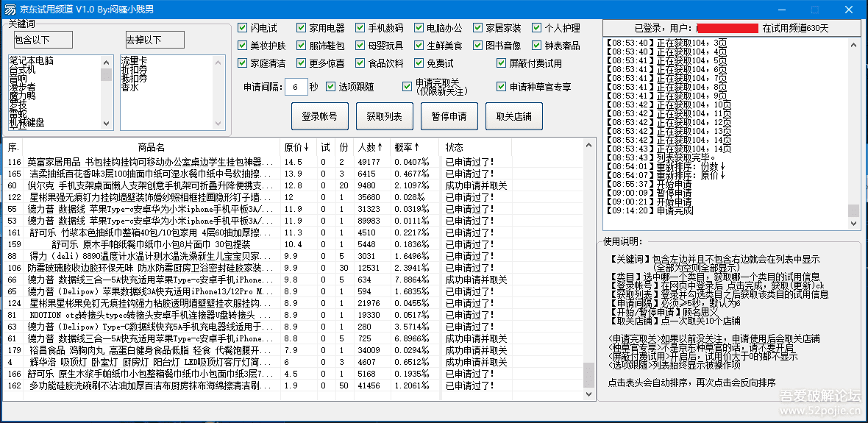Image resolution: width=868 pixels, height=423 pixels.
Task: Click the 取关店铺 button
Action: pos(513,116)
